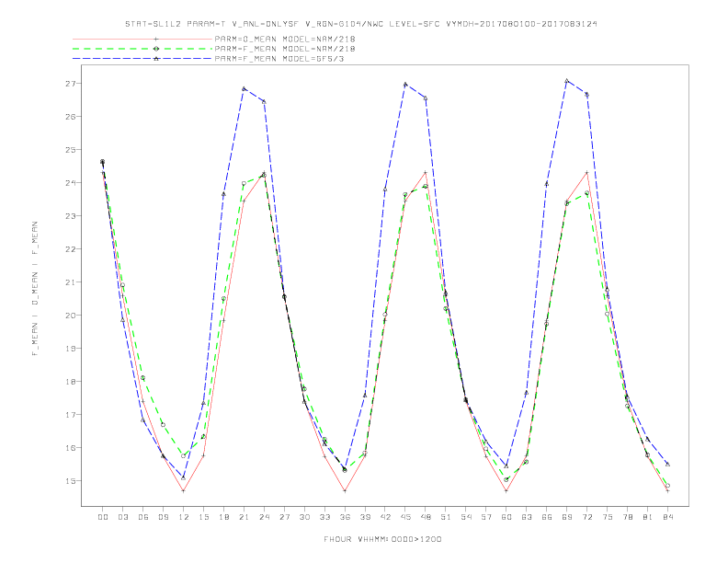The image size is (728, 563).
Task: Click the chart title starting with STAT=SL1L2
Action: pos(361,24)
